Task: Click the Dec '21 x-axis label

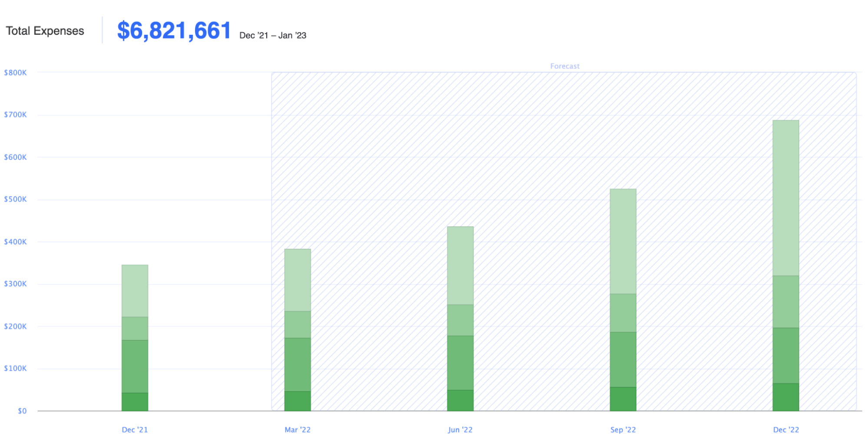Action: pos(135,429)
